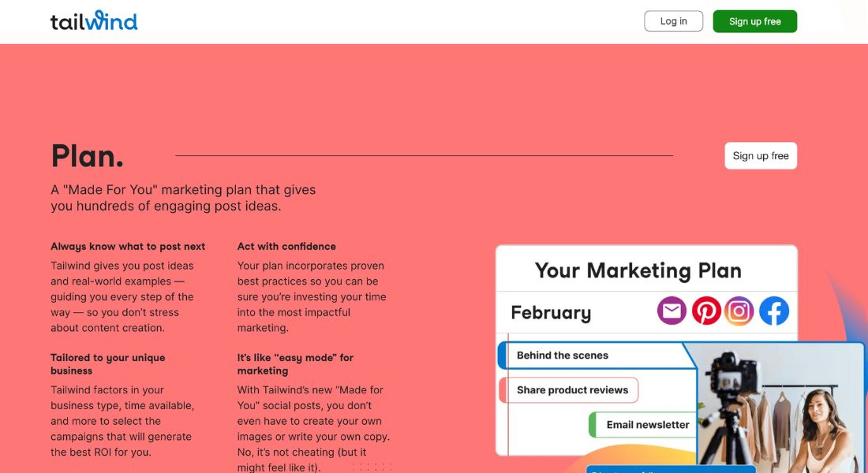Click the photographer woman thumbnail image
The image size is (868, 473).
tap(774, 408)
